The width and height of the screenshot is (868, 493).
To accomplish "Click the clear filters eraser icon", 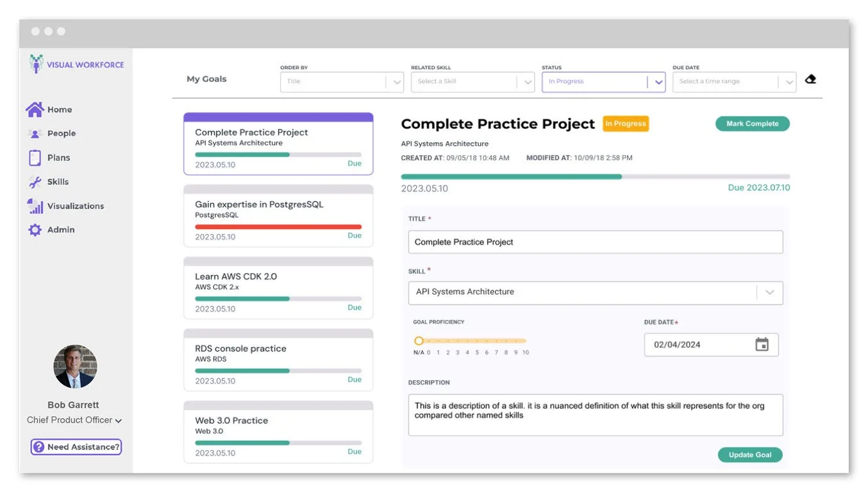I will [x=810, y=78].
